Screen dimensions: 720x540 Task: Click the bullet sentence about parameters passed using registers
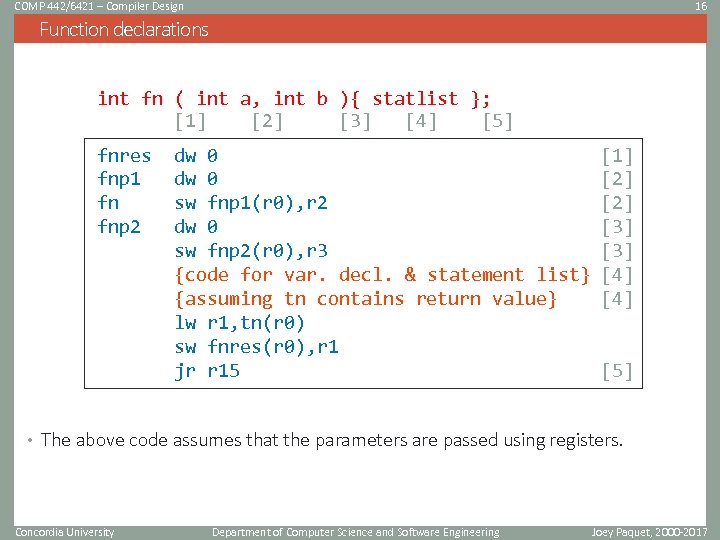click(x=332, y=440)
